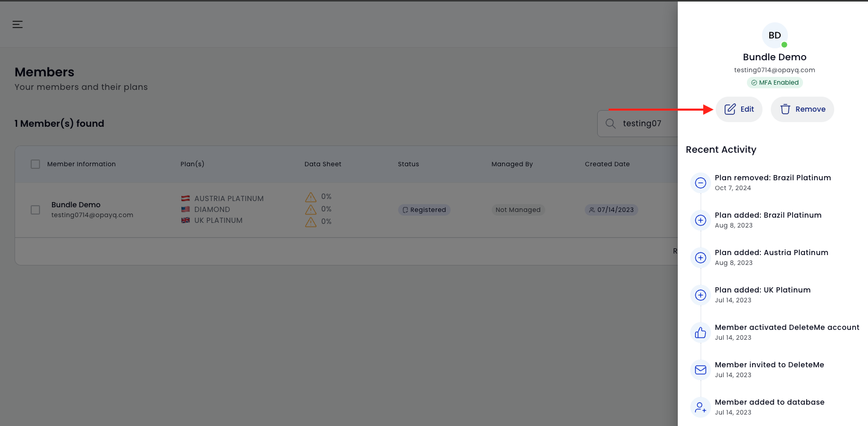Click Bundle Demo name in side panel
868x426 pixels.
tap(774, 57)
